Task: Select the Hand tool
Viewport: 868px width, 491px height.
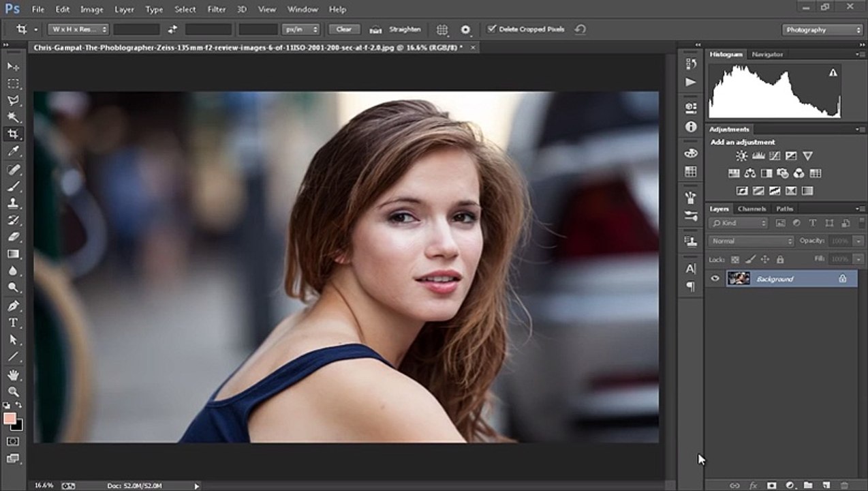Action: (13, 375)
